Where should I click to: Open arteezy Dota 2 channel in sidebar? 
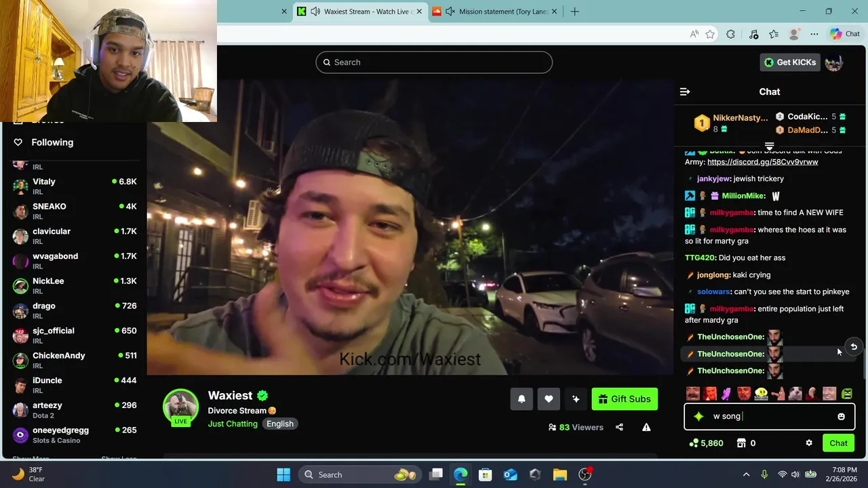click(x=75, y=410)
